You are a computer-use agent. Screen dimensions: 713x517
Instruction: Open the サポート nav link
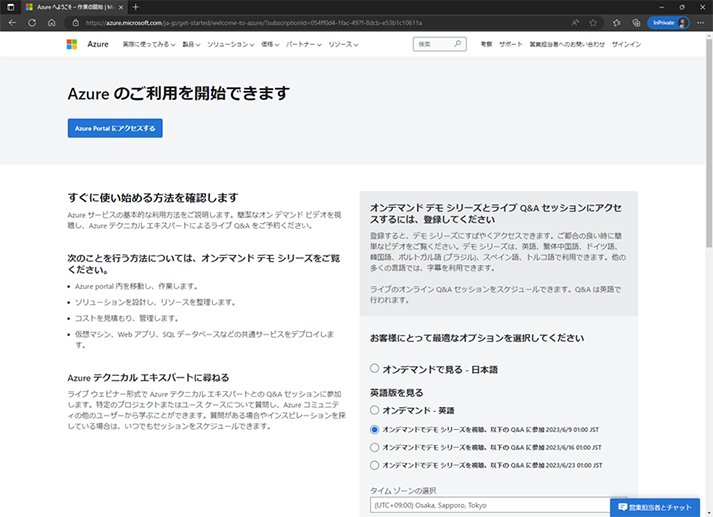pos(511,44)
